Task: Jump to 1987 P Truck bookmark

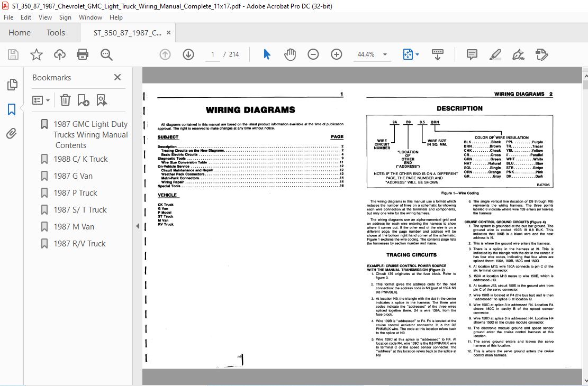Action: click(x=75, y=192)
